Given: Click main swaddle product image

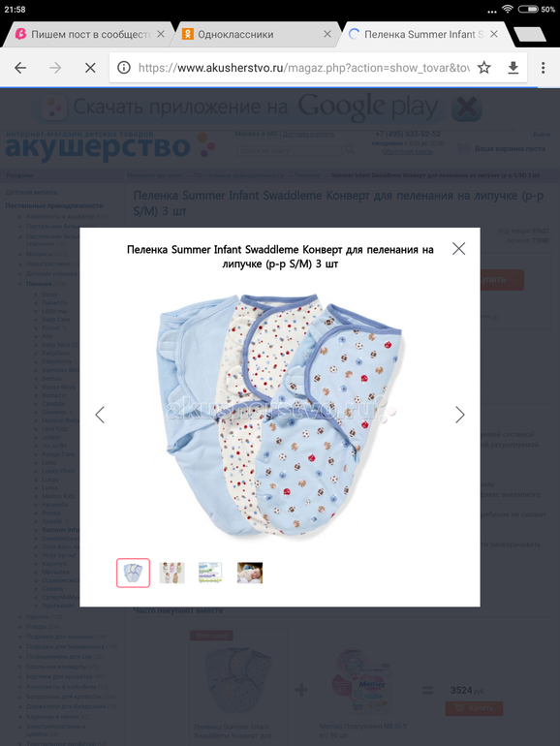Looking at the screenshot, I should (281, 415).
